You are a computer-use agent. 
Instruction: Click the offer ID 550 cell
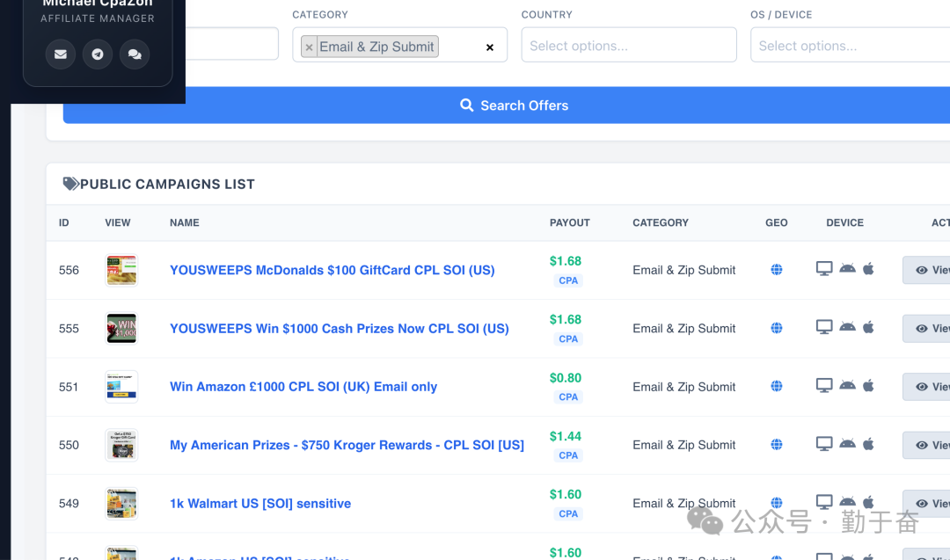click(x=69, y=445)
